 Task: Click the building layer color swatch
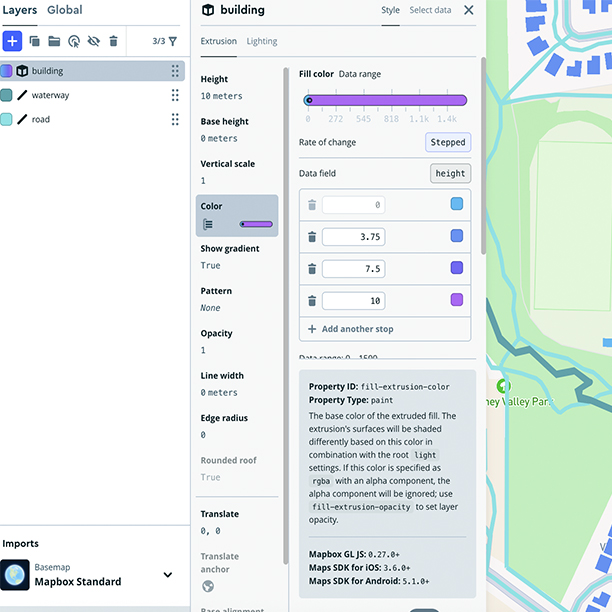point(6,71)
